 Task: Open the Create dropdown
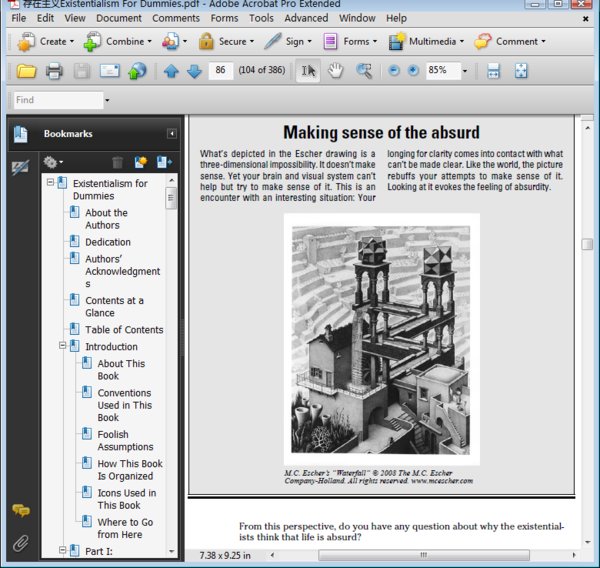pyautogui.click(x=45, y=41)
